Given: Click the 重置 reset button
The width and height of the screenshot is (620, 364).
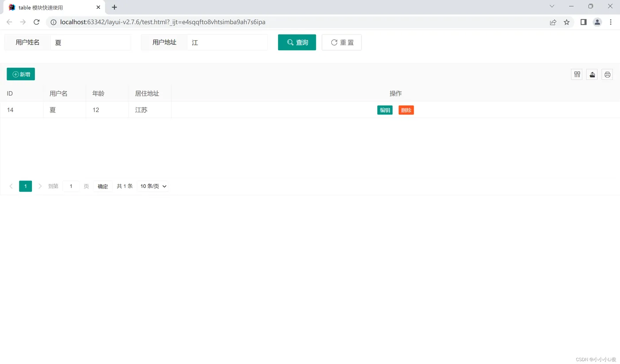Looking at the screenshot, I should click(x=341, y=42).
